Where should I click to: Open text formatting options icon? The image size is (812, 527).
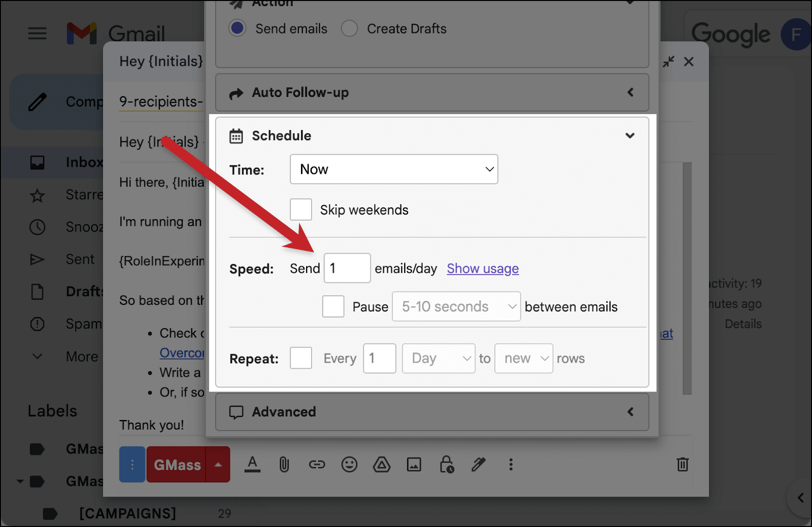(x=252, y=464)
